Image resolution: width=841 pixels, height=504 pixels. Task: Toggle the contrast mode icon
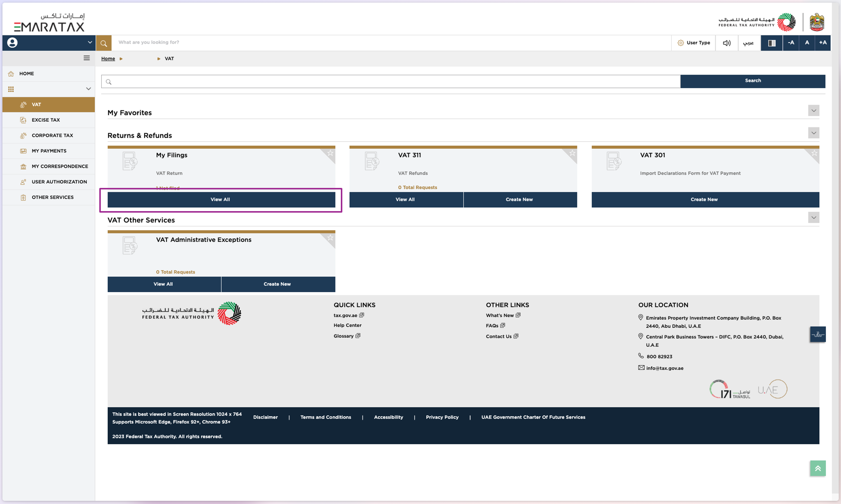pyautogui.click(x=771, y=43)
